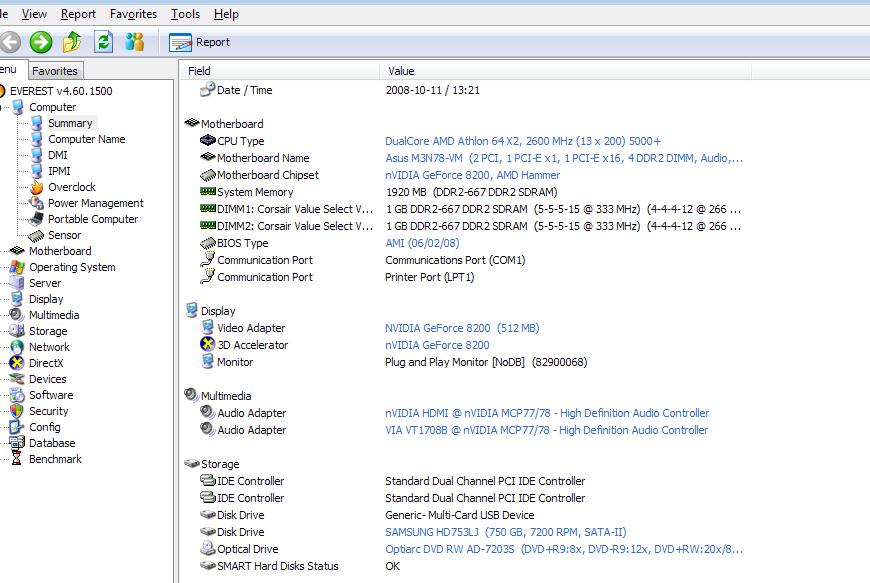Image resolution: width=870 pixels, height=583 pixels.
Task: Select the Printer Port (LPT1) value
Action: coord(429,277)
